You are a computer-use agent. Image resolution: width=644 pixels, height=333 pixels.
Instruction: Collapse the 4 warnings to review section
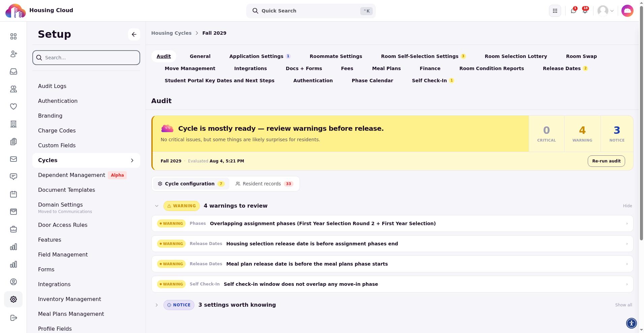point(157,206)
